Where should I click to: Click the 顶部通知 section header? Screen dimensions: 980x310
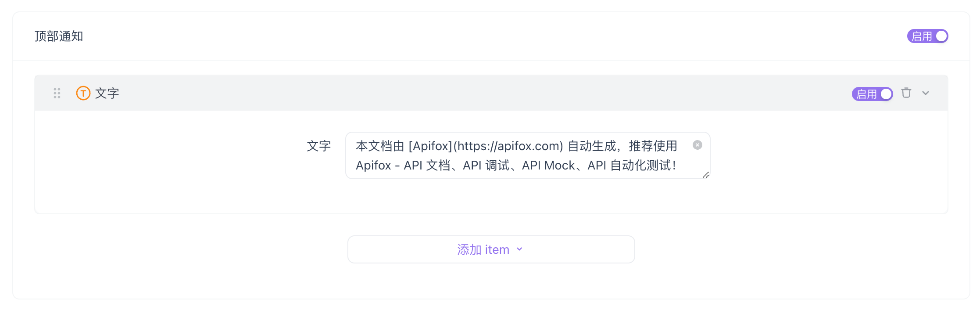(x=59, y=36)
